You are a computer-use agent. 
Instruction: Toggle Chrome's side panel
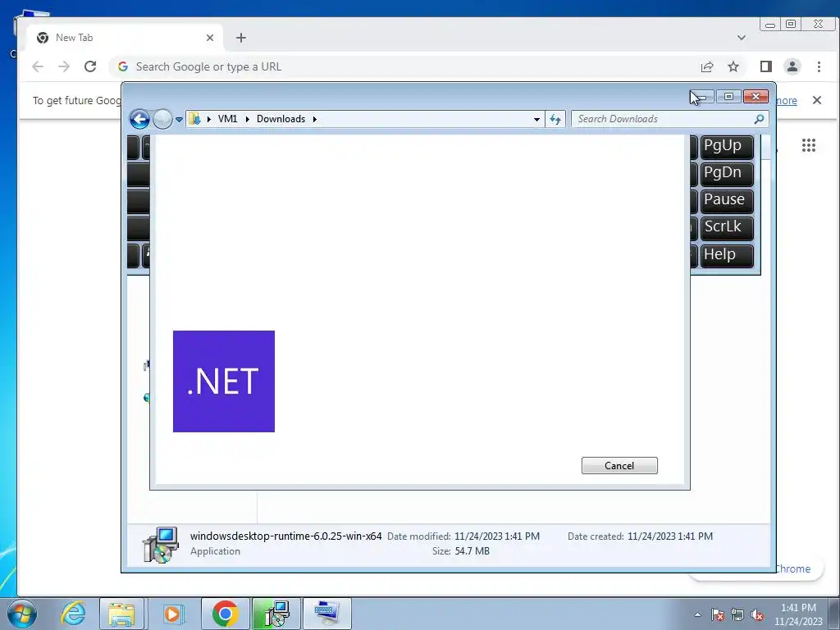[766, 66]
